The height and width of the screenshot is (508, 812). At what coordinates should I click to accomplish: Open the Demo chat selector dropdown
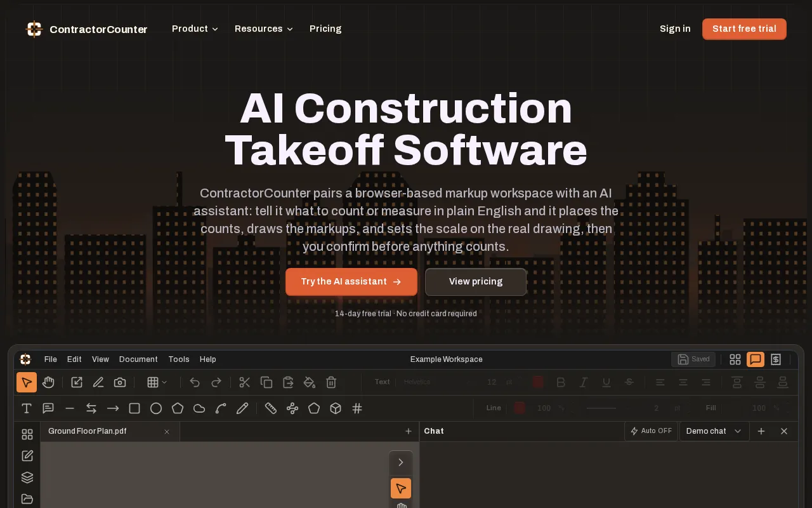(x=714, y=431)
